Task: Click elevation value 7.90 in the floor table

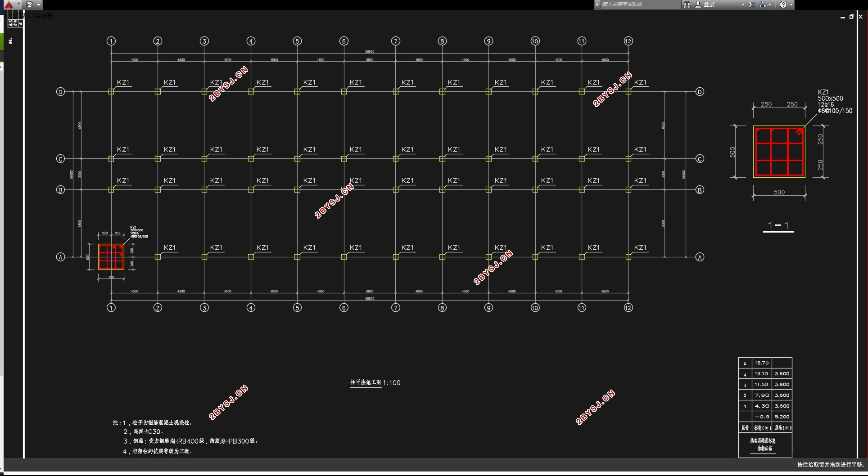Action: [x=762, y=395]
